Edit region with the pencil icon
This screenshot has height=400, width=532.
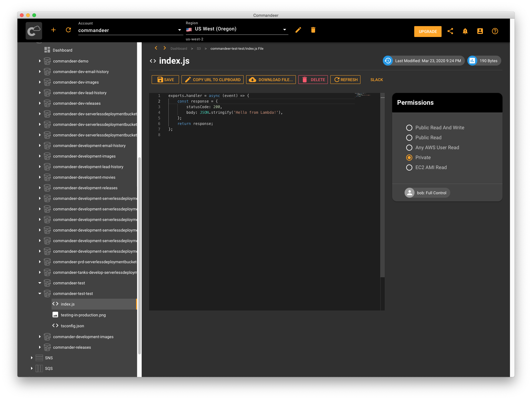[298, 30]
